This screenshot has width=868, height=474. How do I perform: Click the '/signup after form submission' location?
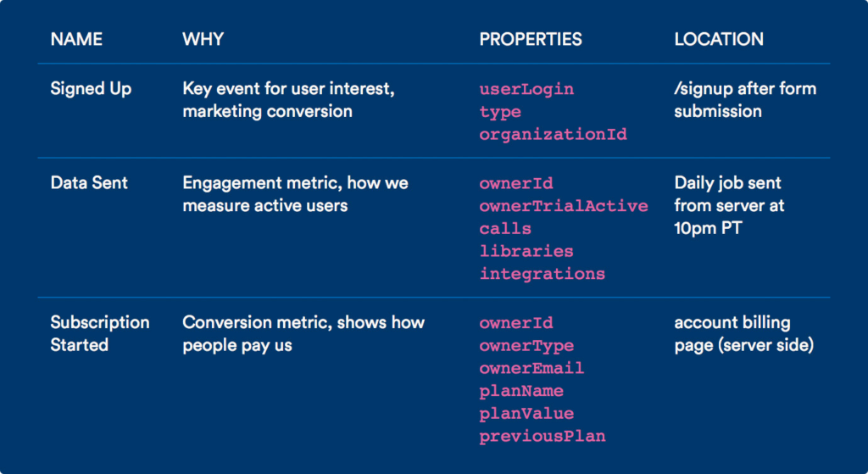(745, 100)
